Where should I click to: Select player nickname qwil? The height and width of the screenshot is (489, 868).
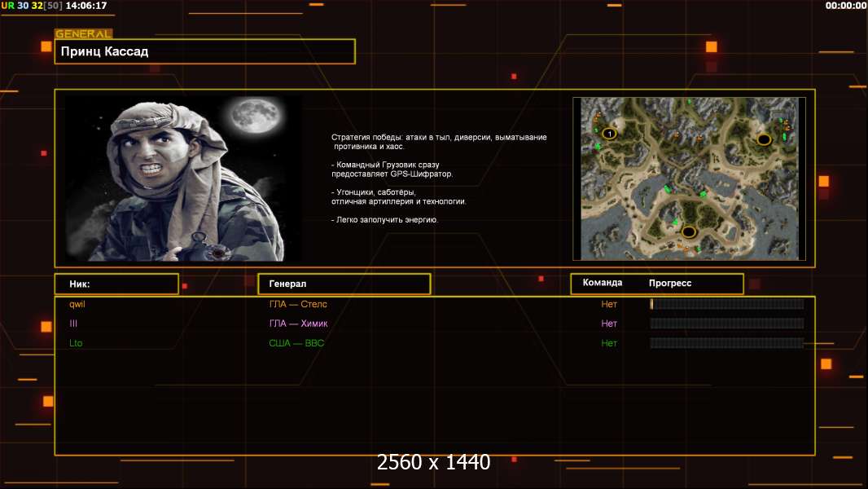click(77, 304)
